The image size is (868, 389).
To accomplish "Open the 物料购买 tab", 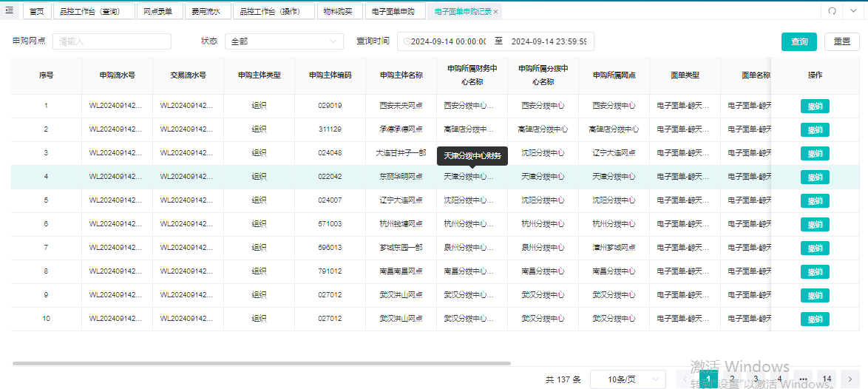I will coord(340,11).
